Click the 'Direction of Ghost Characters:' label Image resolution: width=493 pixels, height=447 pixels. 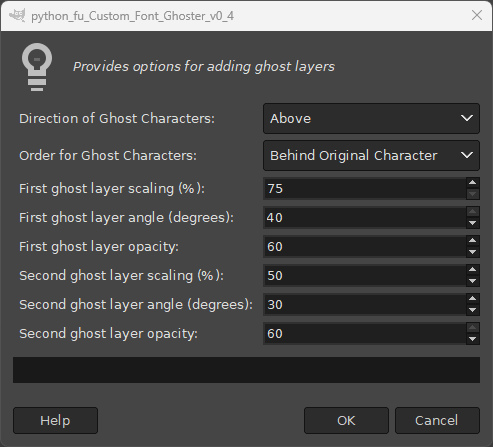[x=117, y=119]
